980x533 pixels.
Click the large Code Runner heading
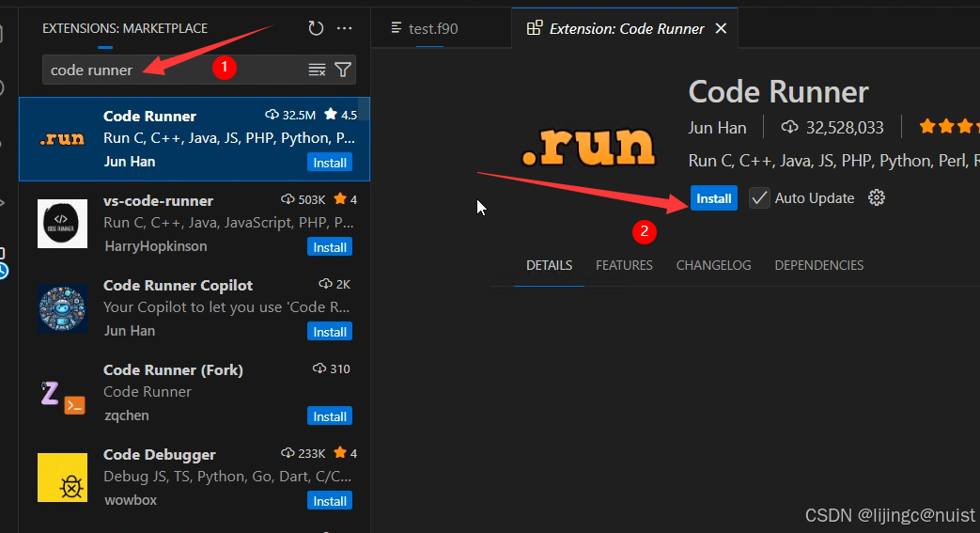778,92
